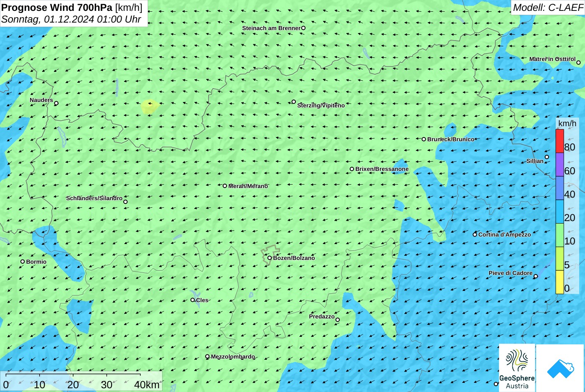Click the 'Meran/Merano' label
Screen dimensions: 585x392
(248, 186)
